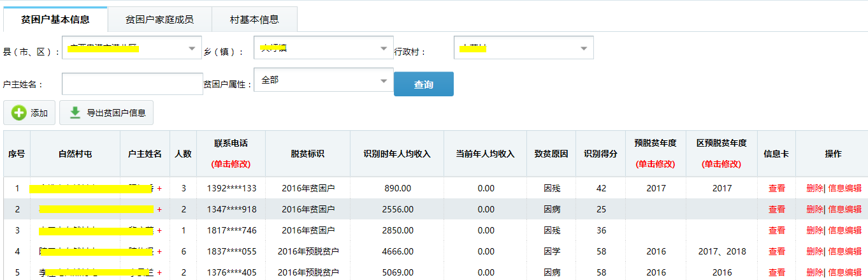Expand row 3 household with red plus

point(159,230)
